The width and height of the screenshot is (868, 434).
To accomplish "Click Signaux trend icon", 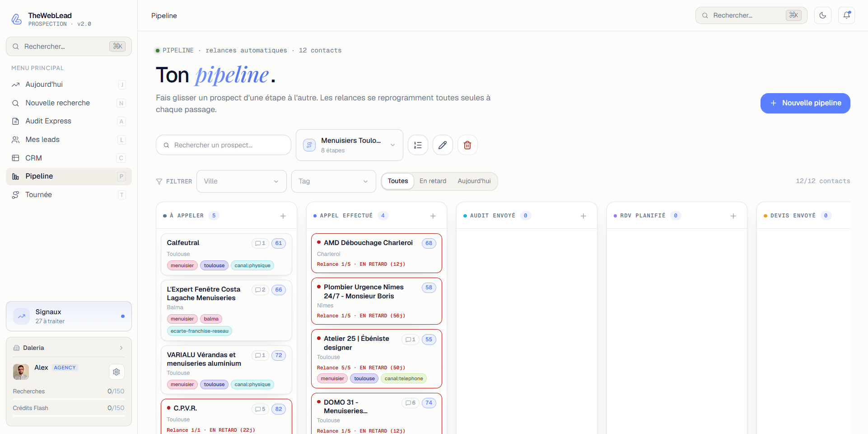I will 21,316.
